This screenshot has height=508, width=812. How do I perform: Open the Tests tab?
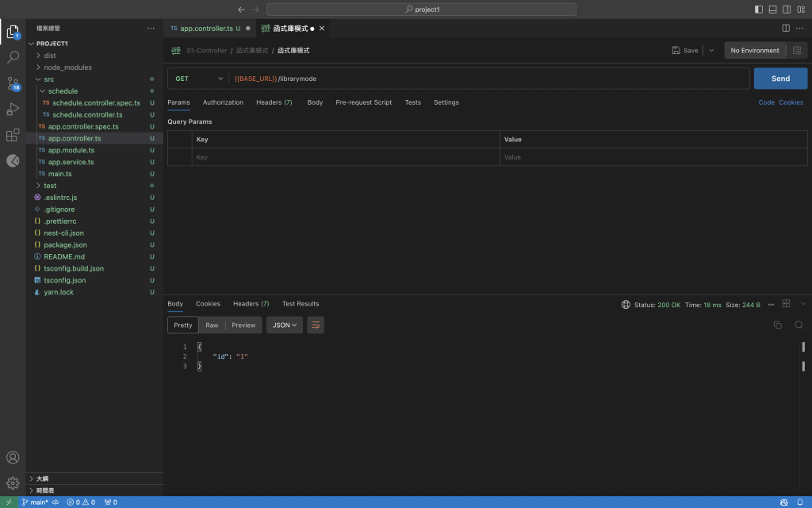(x=412, y=102)
